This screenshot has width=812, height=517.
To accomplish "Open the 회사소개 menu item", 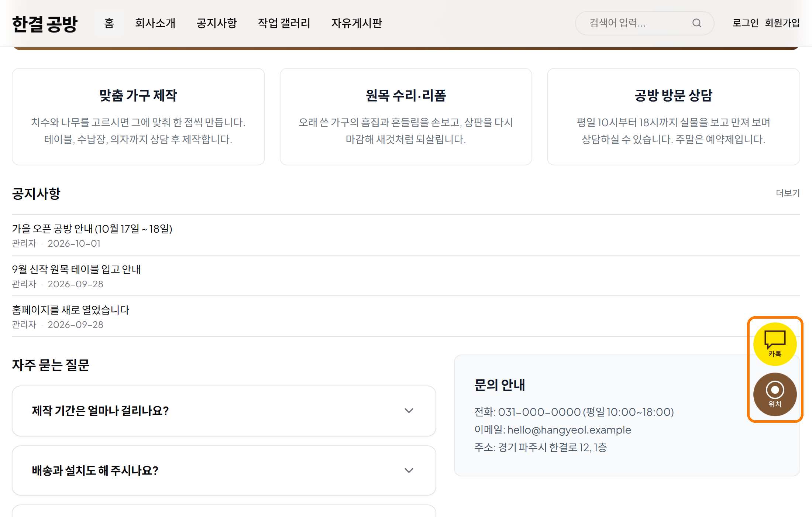I will 155,23.
